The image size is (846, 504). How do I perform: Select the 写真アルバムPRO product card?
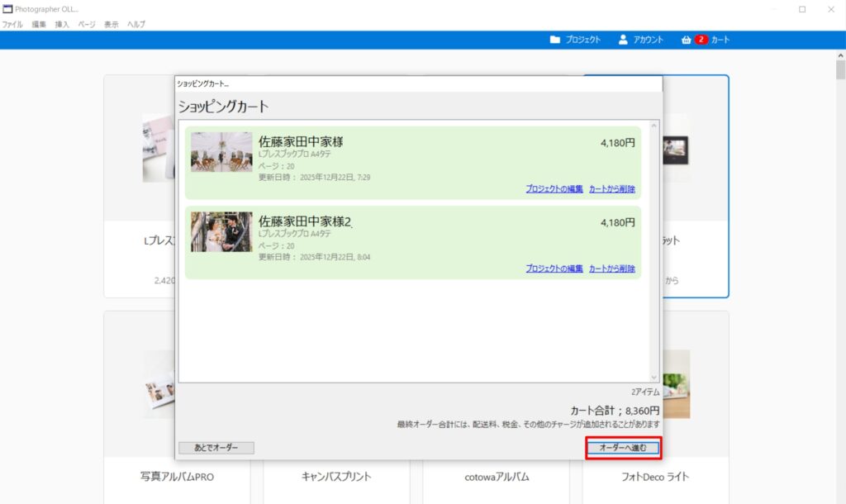(183, 477)
